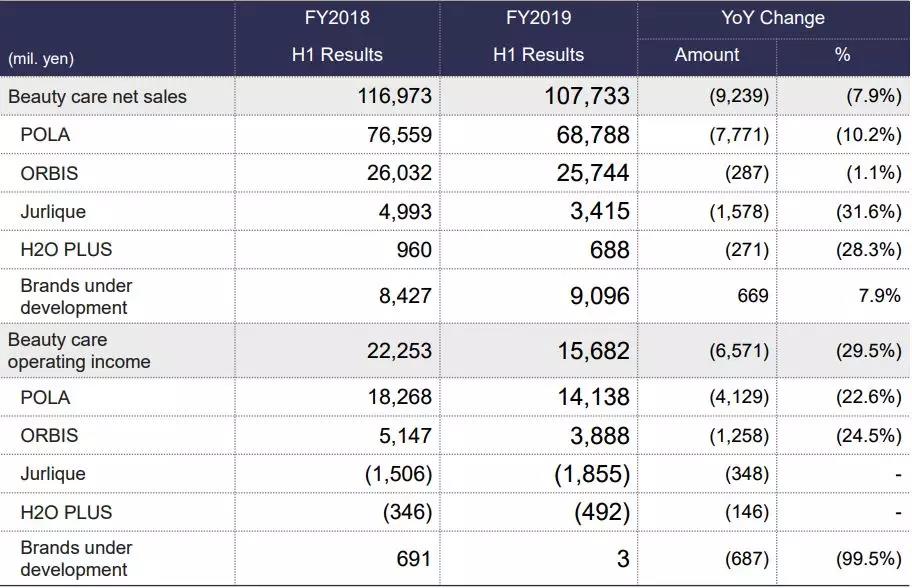
Task: Click the (31.6%) Jurlique change cell
Action: [x=868, y=211]
